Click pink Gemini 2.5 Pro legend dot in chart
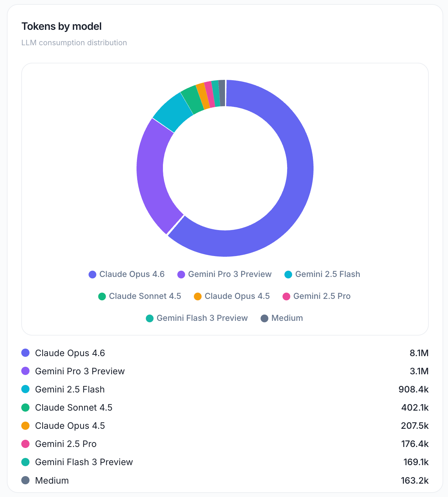The width and height of the screenshot is (448, 497). click(x=286, y=296)
